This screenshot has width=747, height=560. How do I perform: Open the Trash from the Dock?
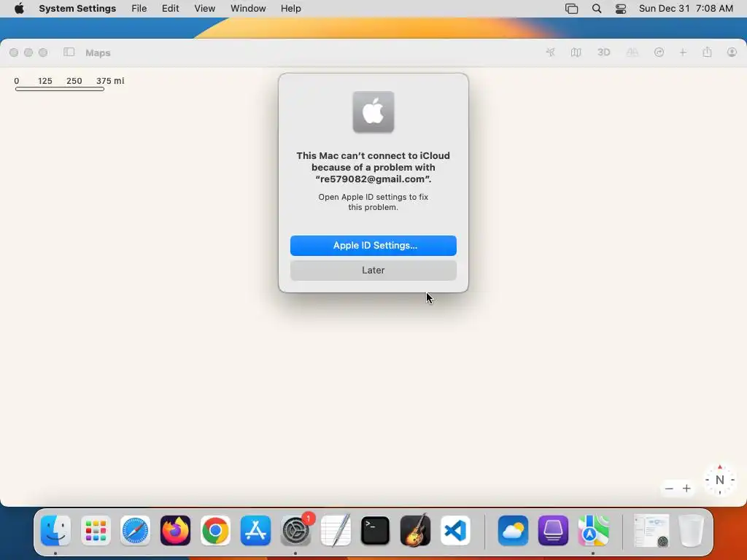[691, 531]
